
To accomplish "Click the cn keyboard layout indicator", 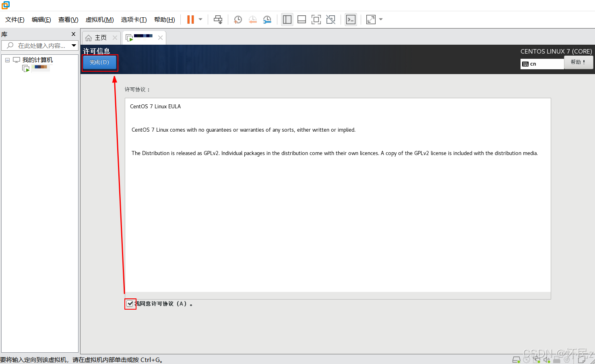I will pyautogui.click(x=542, y=64).
